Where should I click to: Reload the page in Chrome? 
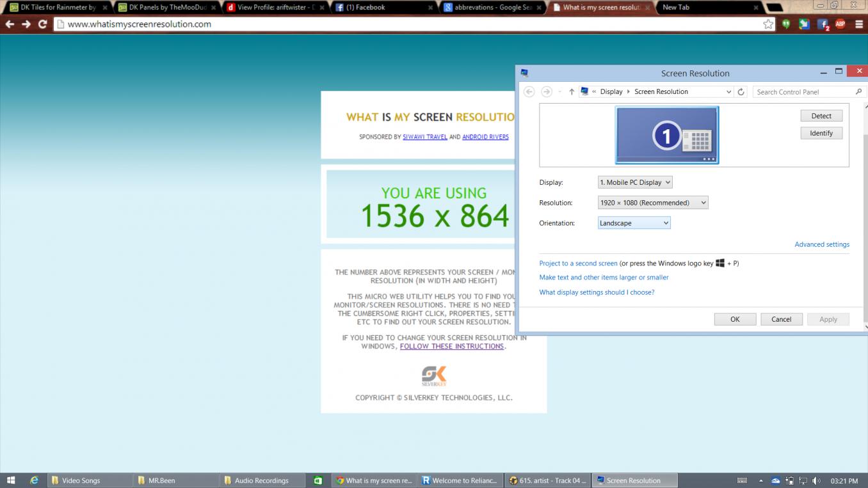click(x=43, y=24)
